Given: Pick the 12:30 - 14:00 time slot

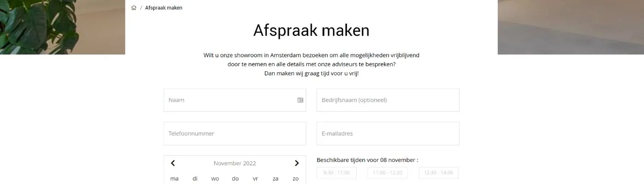Looking at the screenshot, I should (438, 173).
